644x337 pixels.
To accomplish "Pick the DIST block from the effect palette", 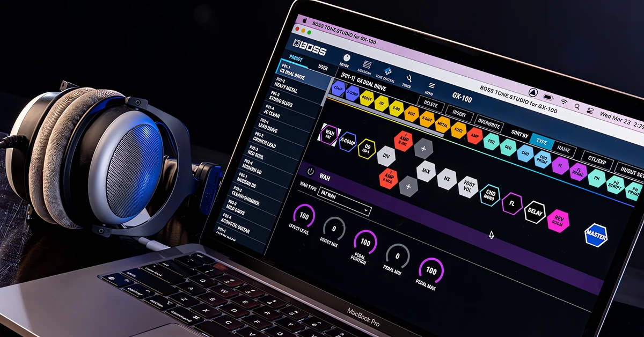I will click(x=412, y=113).
